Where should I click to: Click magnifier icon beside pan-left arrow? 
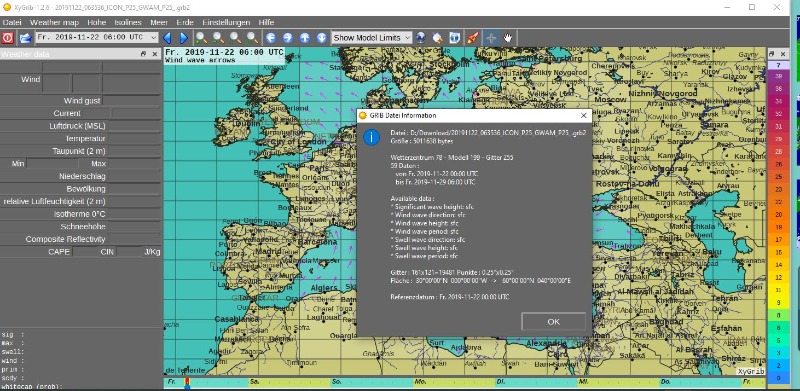[x=253, y=38]
